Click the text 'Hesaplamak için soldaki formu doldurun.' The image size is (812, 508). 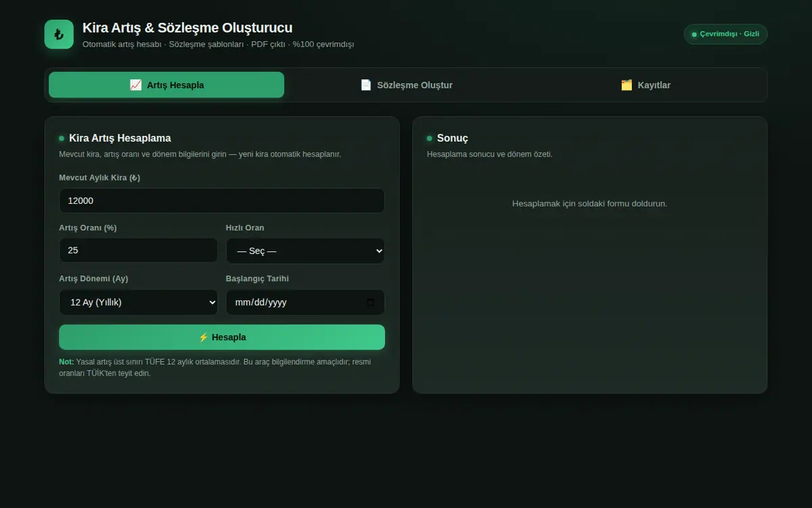[x=590, y=203]
